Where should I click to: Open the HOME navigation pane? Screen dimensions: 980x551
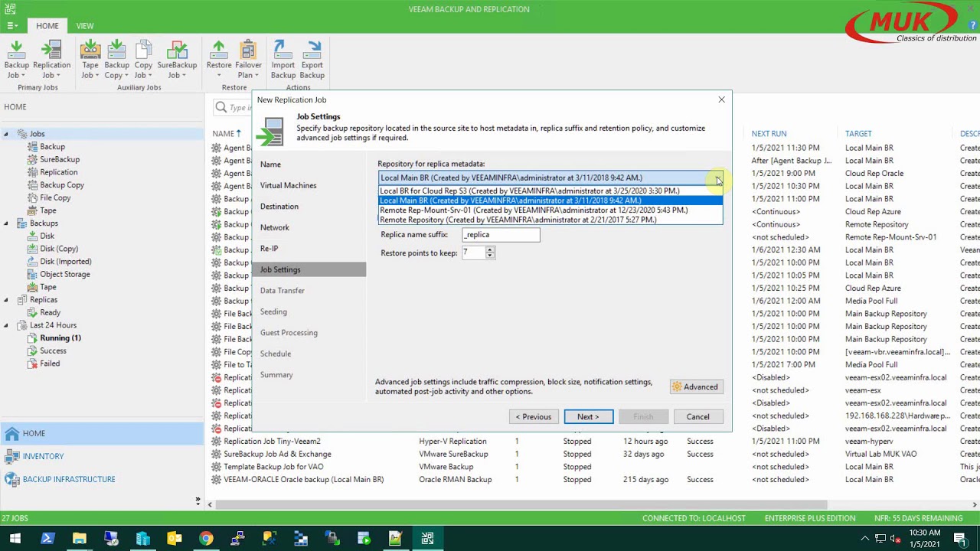[102, 433]
